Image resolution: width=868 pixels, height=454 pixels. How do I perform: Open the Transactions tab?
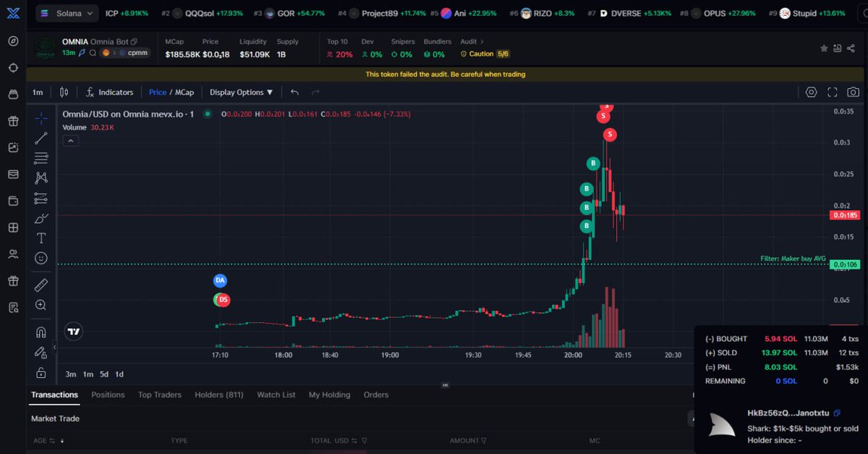tap(54, 395)
